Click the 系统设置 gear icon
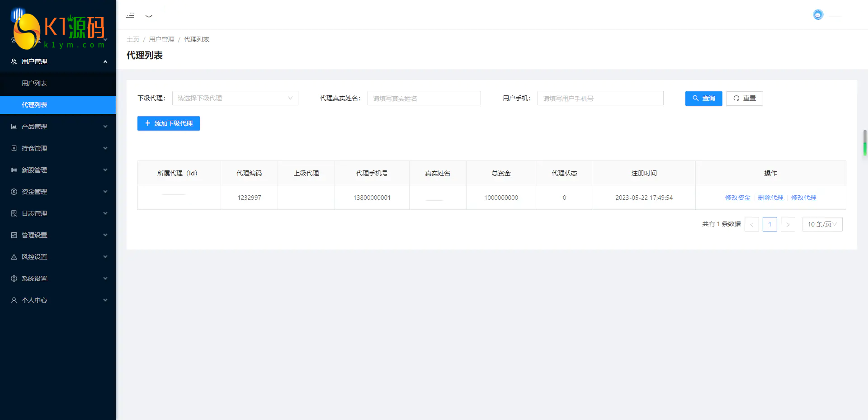The image size is (868, 420). coord(14,278)
